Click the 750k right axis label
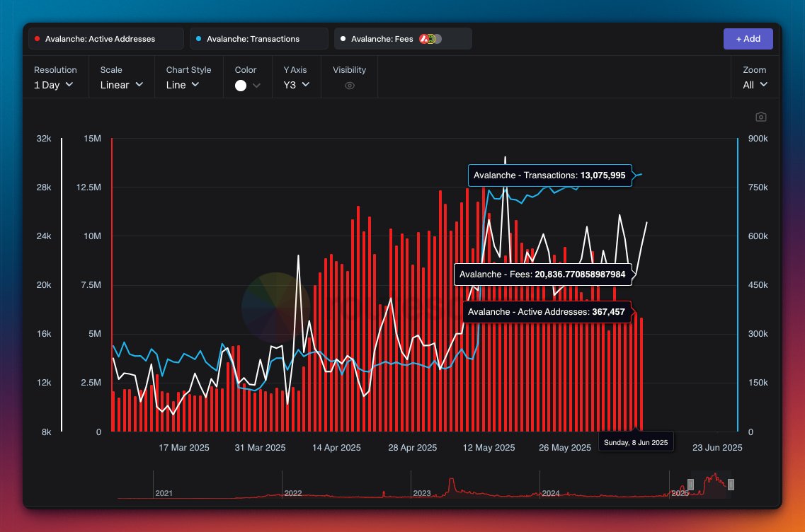This screenshot has width=805, height=532. [x=758, y=187]
